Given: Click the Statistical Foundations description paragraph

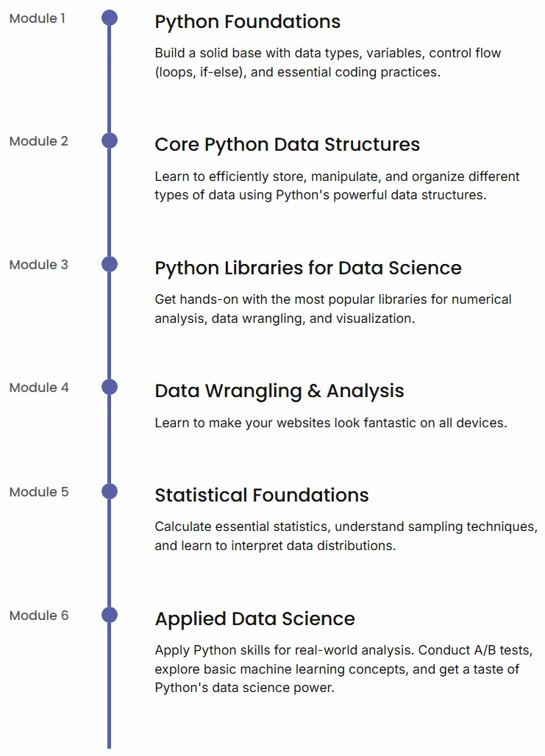Looking at the screenshot, I should tap(346, 536).
